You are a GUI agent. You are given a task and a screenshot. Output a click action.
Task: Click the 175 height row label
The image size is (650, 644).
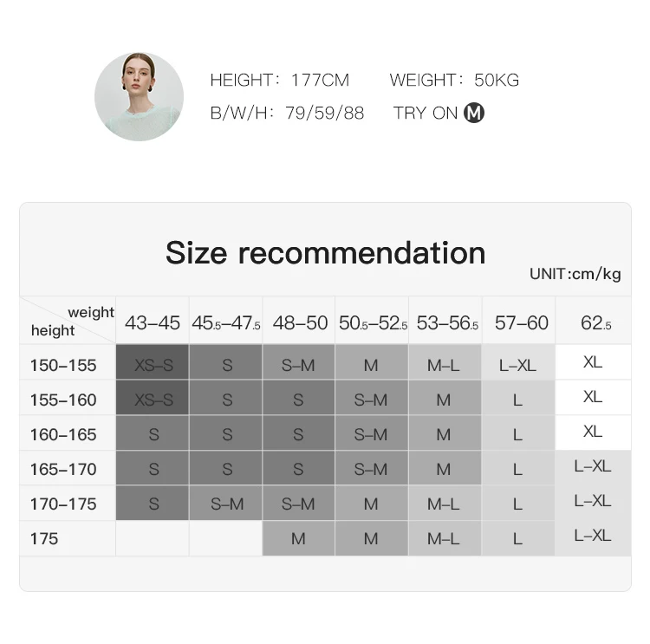tap(44, 538)
